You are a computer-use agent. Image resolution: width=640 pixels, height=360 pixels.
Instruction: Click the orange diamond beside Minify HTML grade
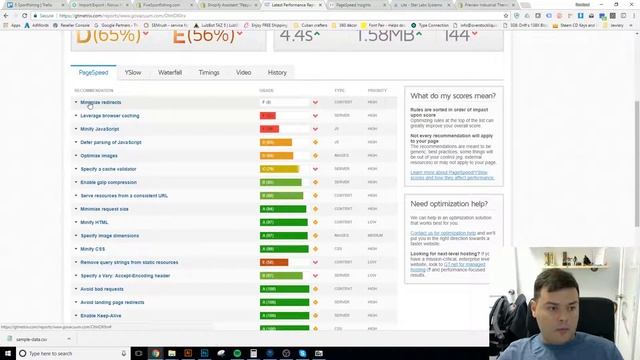(x=315, y=222)
